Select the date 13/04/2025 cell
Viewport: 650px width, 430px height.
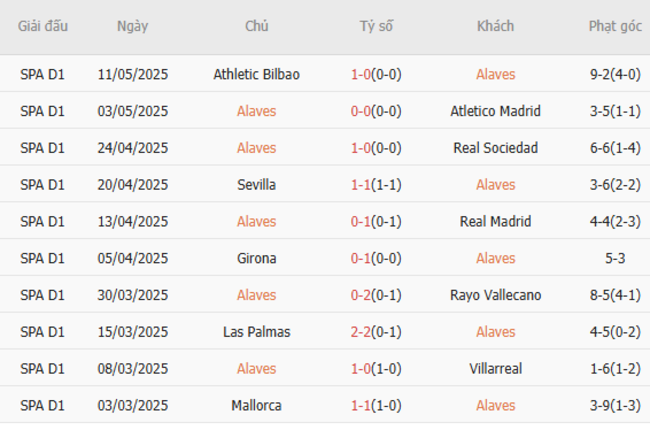132,222
